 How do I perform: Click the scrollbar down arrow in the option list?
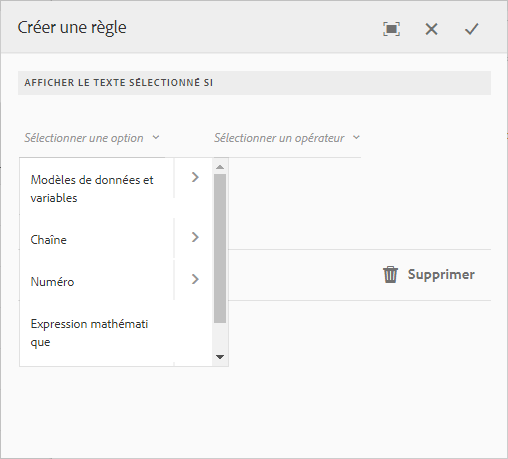pyautogui.click(x=220, y=357)
